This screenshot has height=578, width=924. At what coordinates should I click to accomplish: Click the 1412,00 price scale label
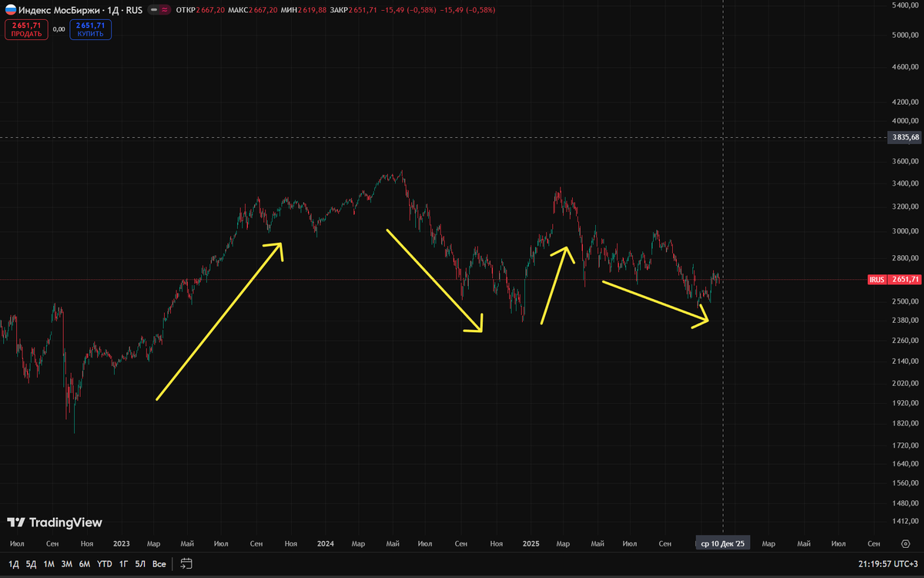(x=905, y=522)
